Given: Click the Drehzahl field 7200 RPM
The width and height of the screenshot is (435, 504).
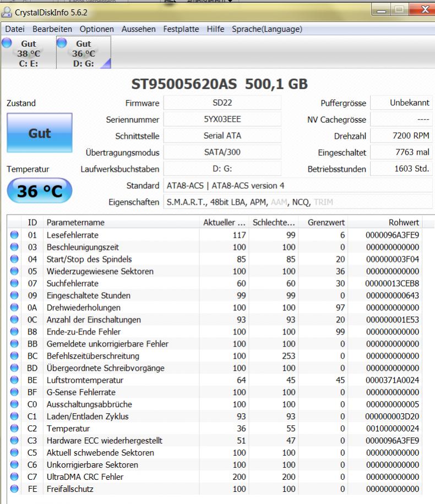Looking at the screenshot, I should (401, 136).
